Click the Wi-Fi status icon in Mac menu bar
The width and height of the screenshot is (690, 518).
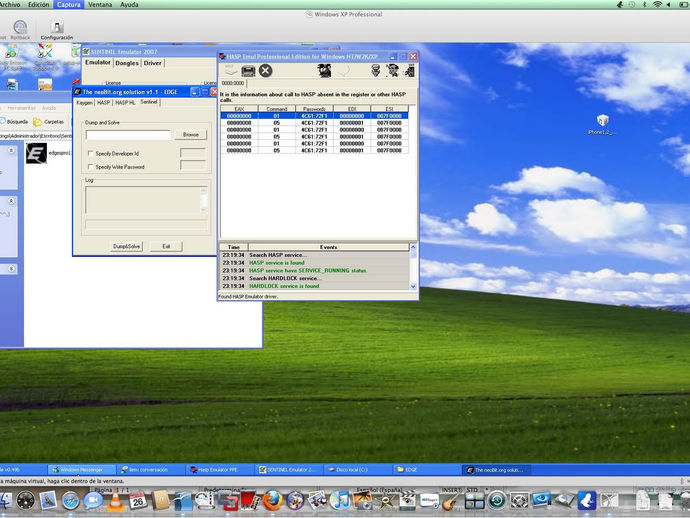657,4
